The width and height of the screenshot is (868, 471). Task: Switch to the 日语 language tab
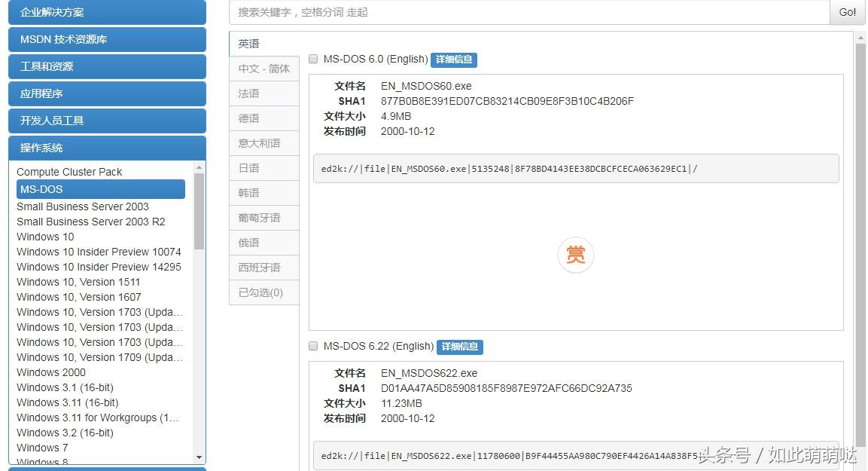click(x=264, y=168)
